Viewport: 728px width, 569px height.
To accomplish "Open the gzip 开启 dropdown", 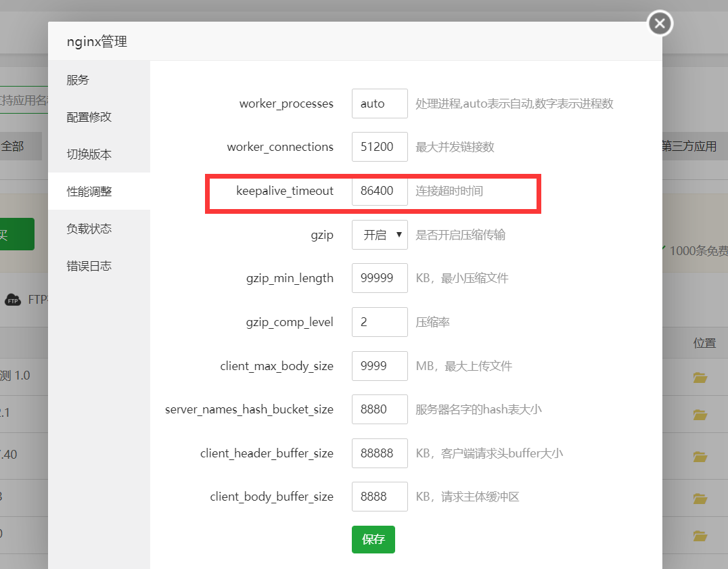I will (380, 235).
